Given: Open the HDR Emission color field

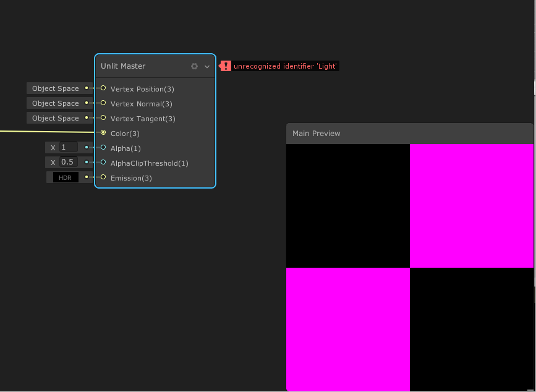Looking at the screenshot, I should pyautogui.click(x=64, y=177).
